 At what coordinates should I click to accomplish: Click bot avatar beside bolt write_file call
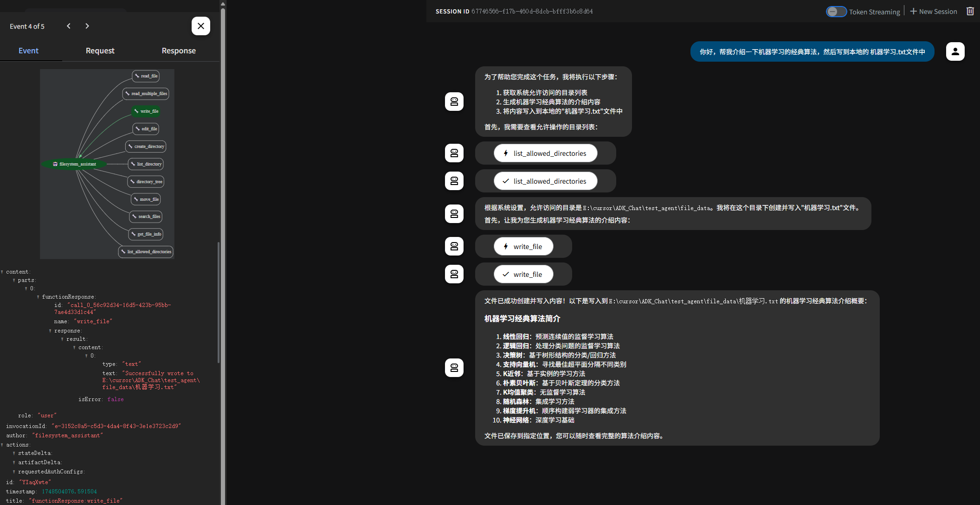tap(454, 246)
